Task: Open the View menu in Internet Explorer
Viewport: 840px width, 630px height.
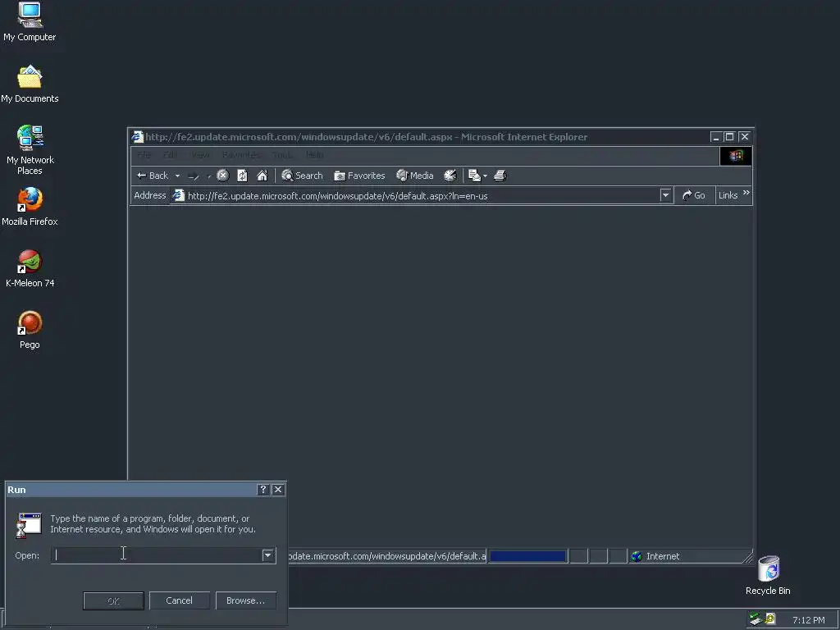Action: click(200, 155)
